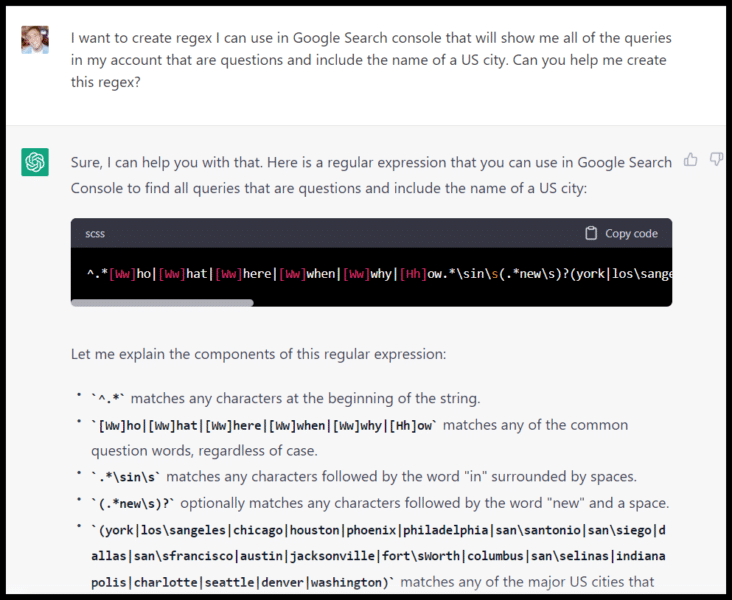Click the question words inline code in second bullet

[265, 425]
